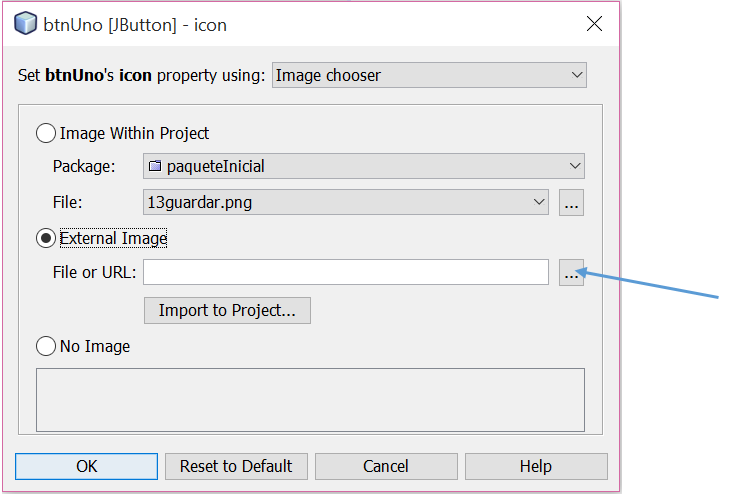Choose the No Image radio button
Image resolution: width=729 pixels, height=494 pixels.
tap(46, 347)
